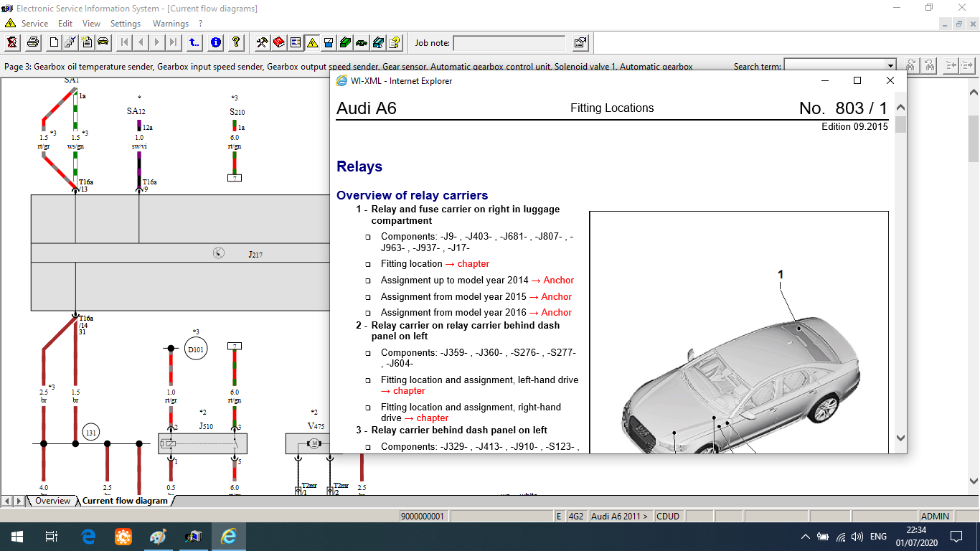Open the Edit menu
The image size is (980, 551).
click(x=65, y=23)
